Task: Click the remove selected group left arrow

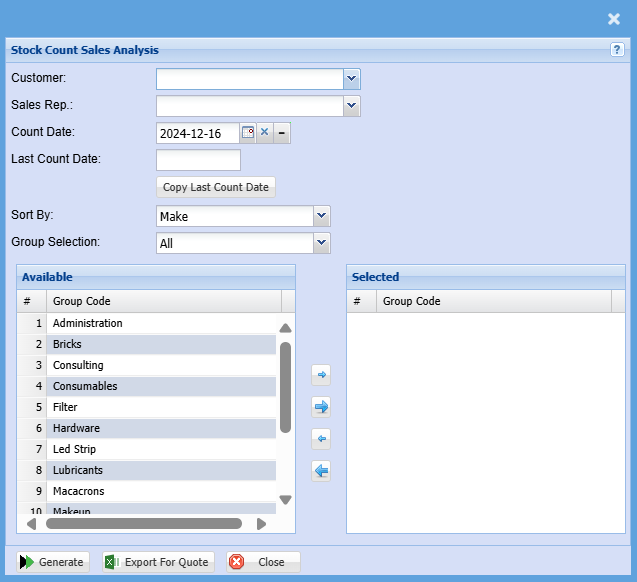Action: point(321,439)
